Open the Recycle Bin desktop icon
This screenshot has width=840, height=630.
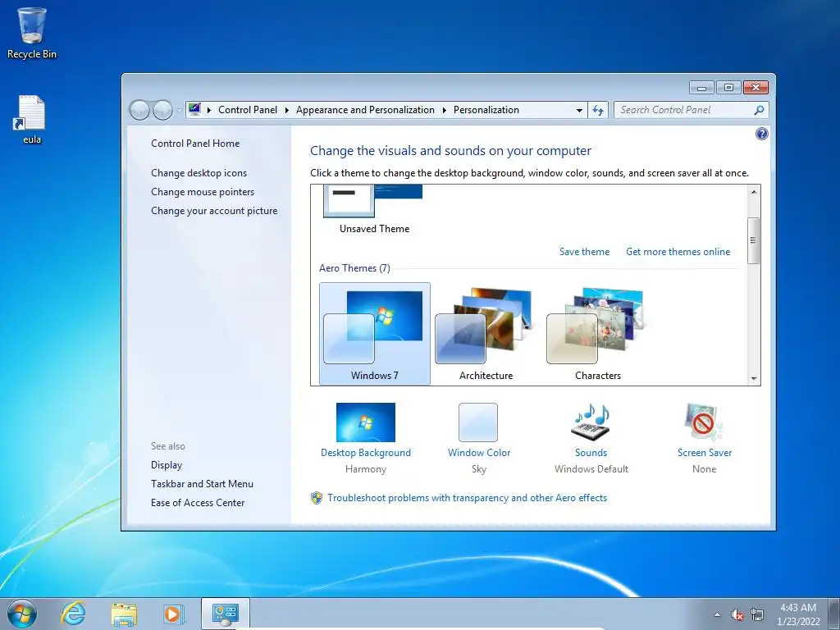tap(32, 33)
